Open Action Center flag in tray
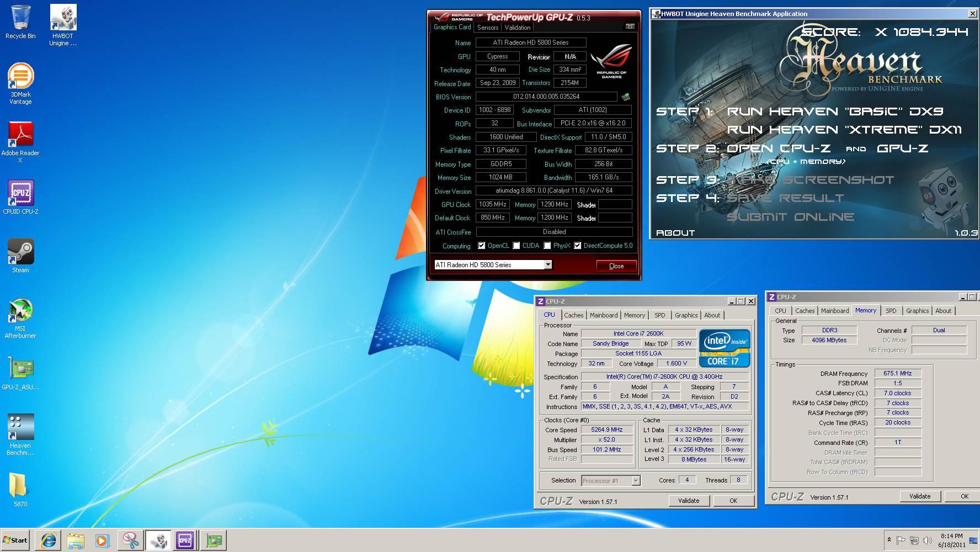This screenshot has height=552, width=980. tap(901, 540)
